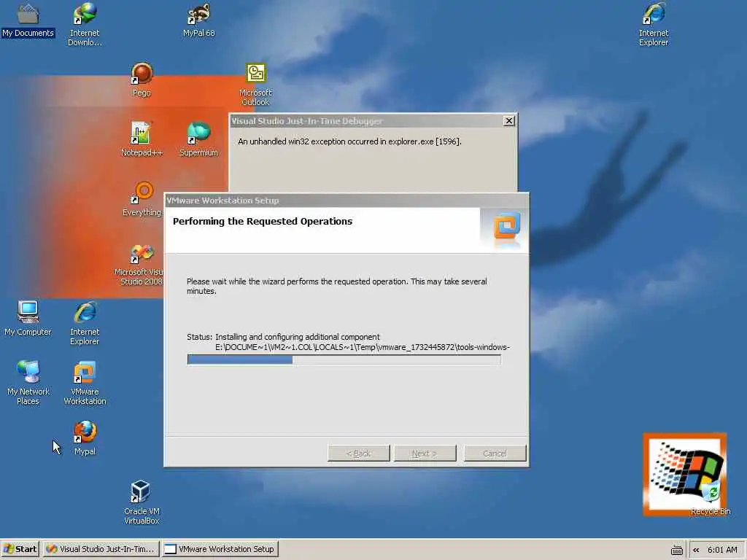
Task: Open the Start menu
Action: pos(20,549)
